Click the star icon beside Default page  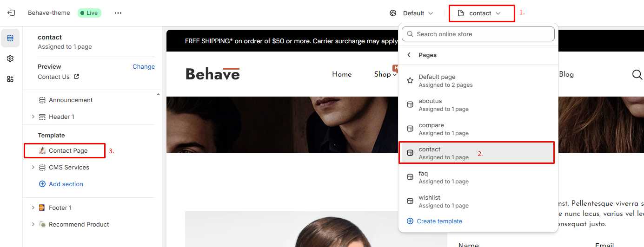(410, 81)
